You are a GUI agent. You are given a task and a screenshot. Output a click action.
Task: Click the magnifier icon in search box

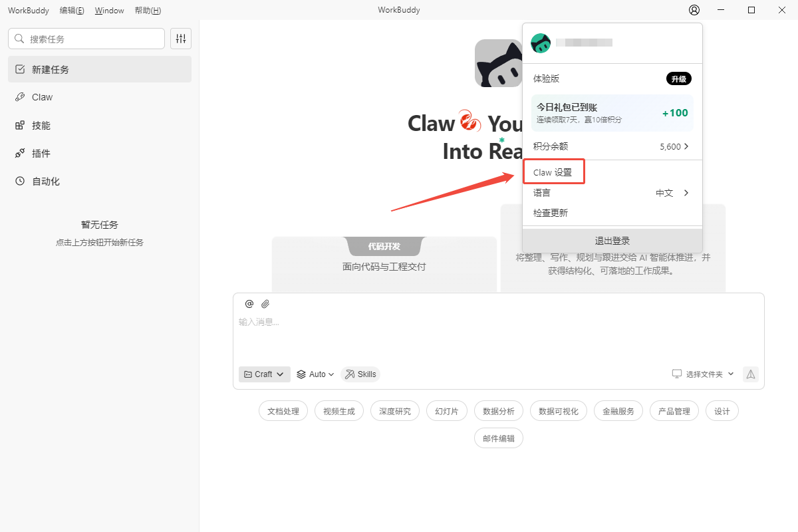pos(19,39)
